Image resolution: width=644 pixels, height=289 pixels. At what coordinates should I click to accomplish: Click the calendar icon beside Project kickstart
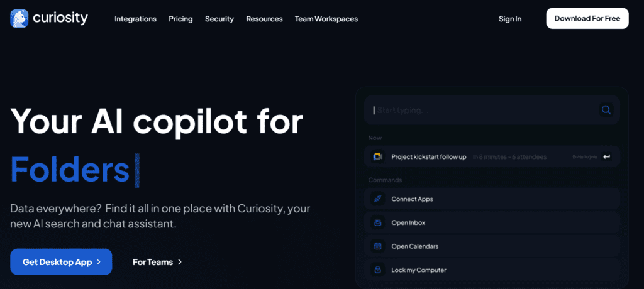(378, 156)
